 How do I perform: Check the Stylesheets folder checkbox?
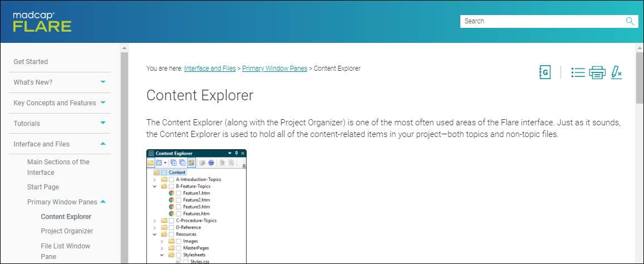tap(179, 255)
